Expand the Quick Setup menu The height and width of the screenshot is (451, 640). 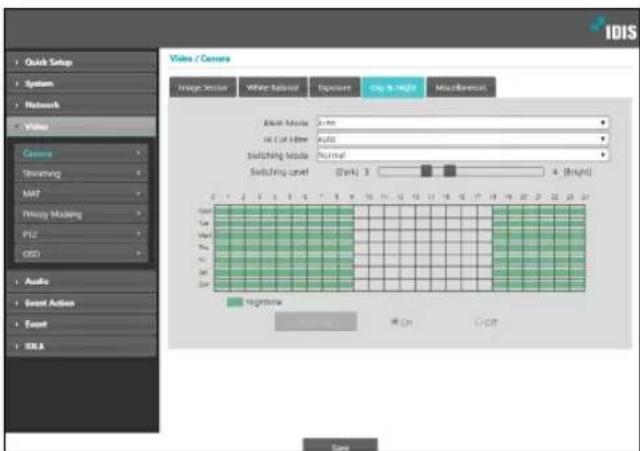point(81,62)
